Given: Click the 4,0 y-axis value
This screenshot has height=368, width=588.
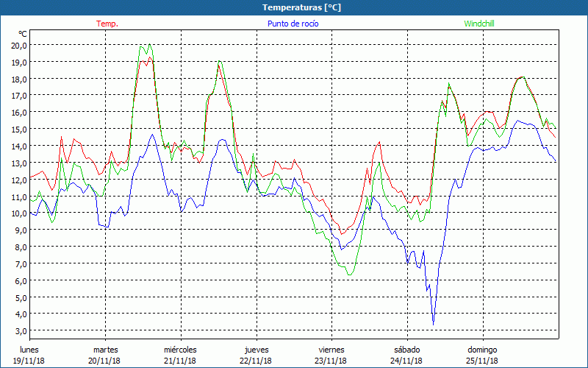Looking at the screenshot, I should click(x=21, y=314).
